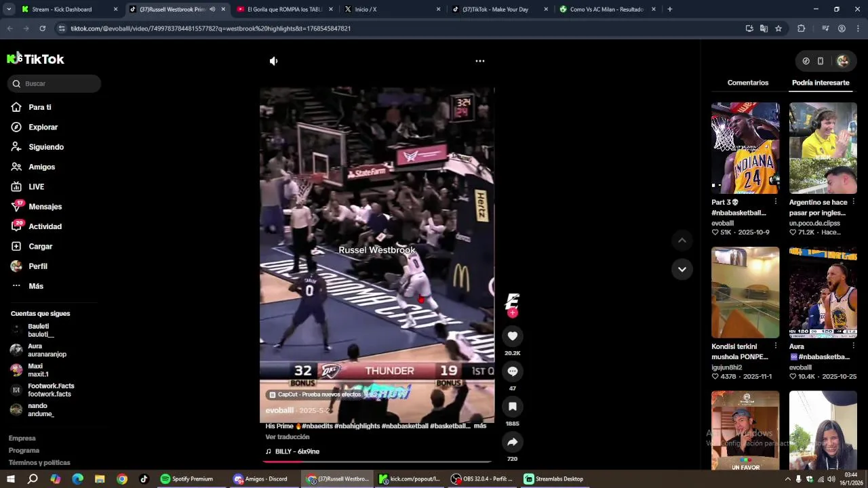Open options for Kondisi terkini video card
The image size is (868, 488).
776,346
